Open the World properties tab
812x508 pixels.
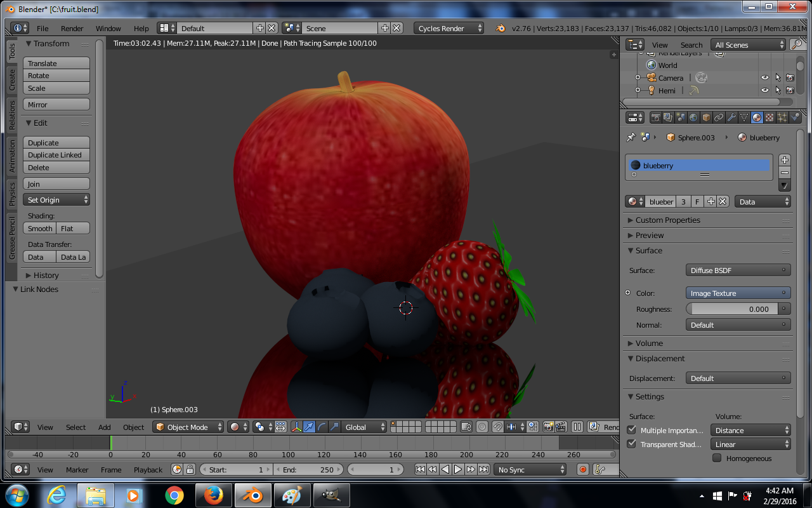[693, 117]
